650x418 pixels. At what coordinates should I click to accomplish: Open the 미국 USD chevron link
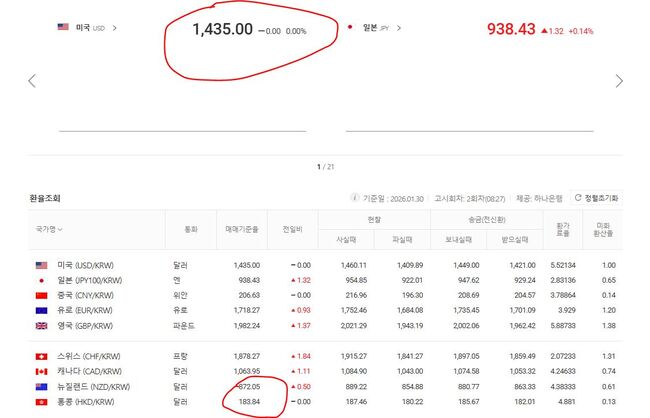[114, 28]
